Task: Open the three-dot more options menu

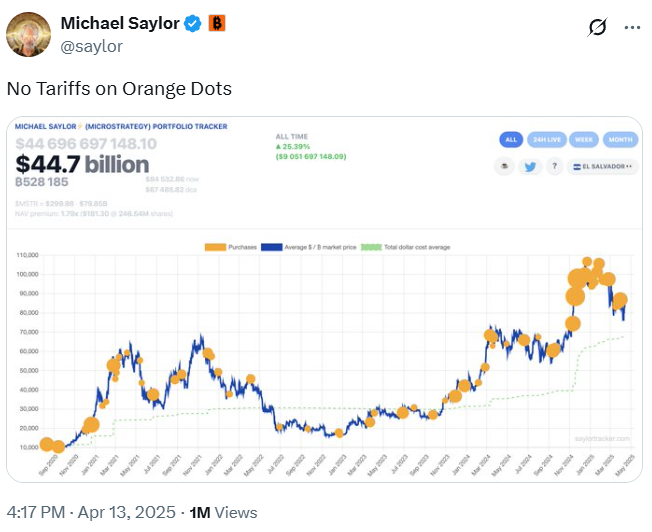Action: tap(632, 28)
